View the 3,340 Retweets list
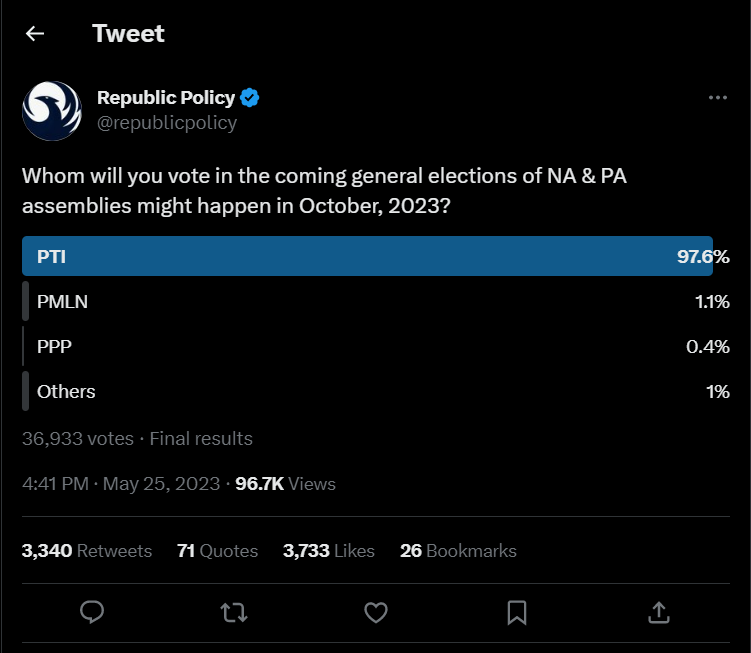 87,551
